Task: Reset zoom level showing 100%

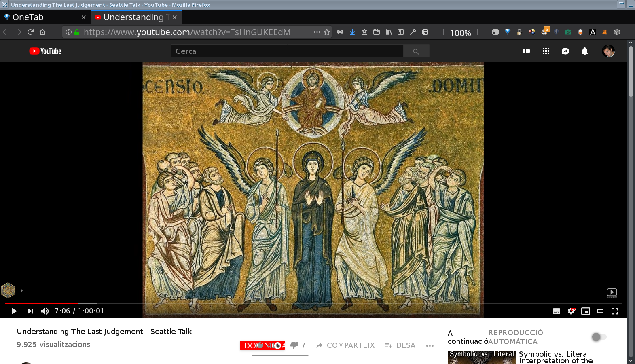Action: 460,33
